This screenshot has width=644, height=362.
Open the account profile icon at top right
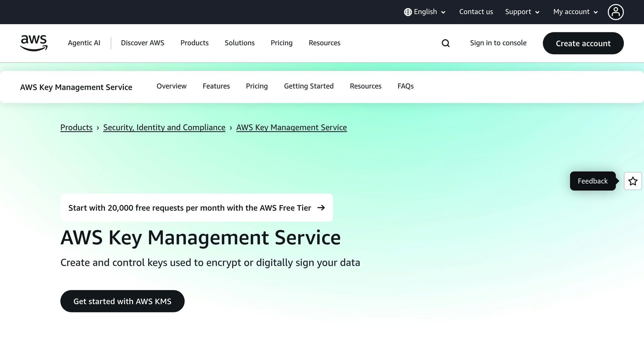616,12
